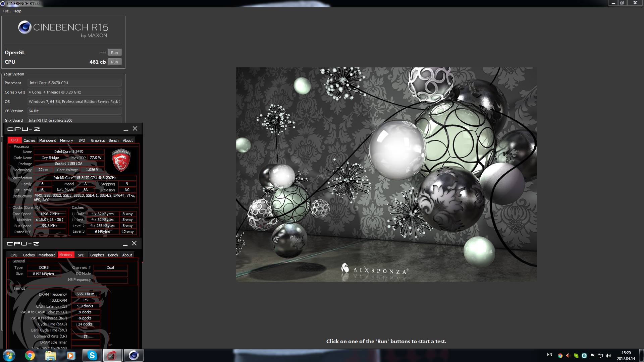Screen dimensions: 644x362
Task: Open Graphics tab in upper CPU-Z window
Action: coord(98,140)
